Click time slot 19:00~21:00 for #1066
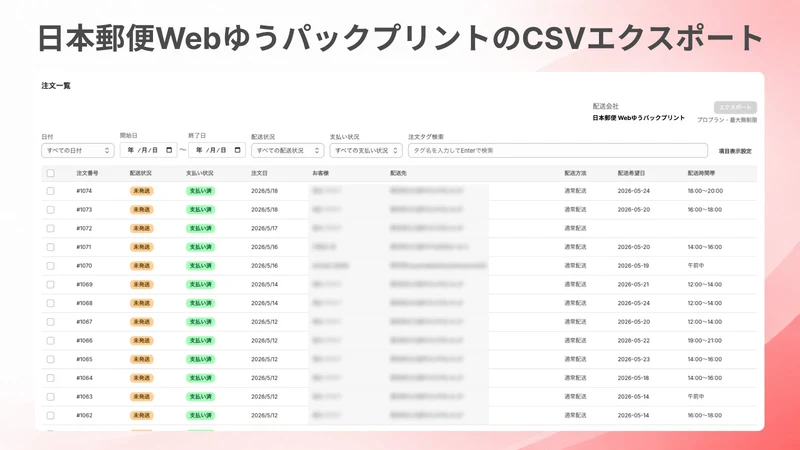 (705, 340)
